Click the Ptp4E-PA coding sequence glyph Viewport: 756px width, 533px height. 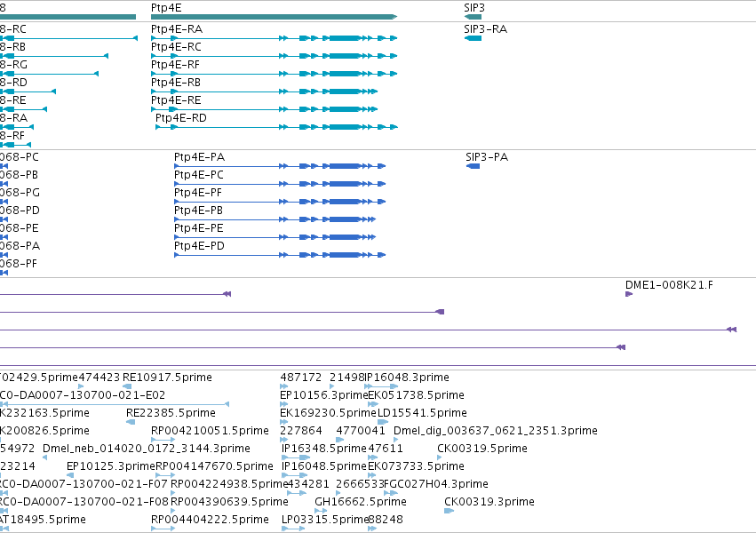pyautogui.click(x=280, y=166)
